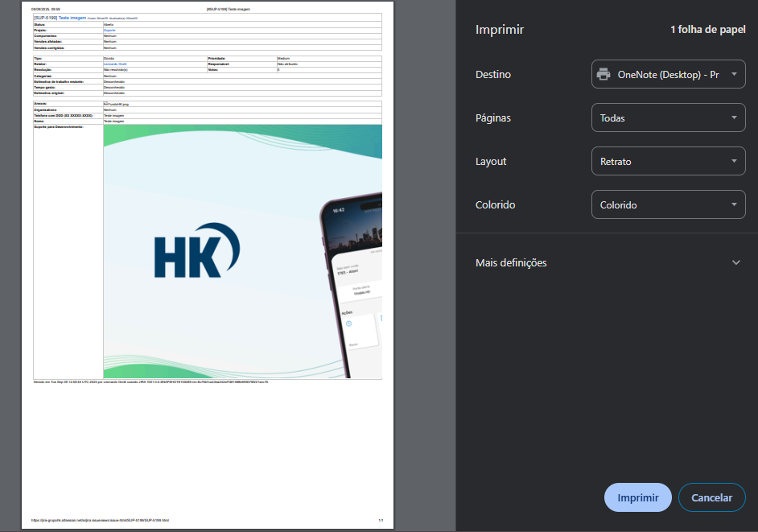Click the "Estimativa de trabalho restante:" label
This screenshot has width=758, height=532.
click(59, 82)
